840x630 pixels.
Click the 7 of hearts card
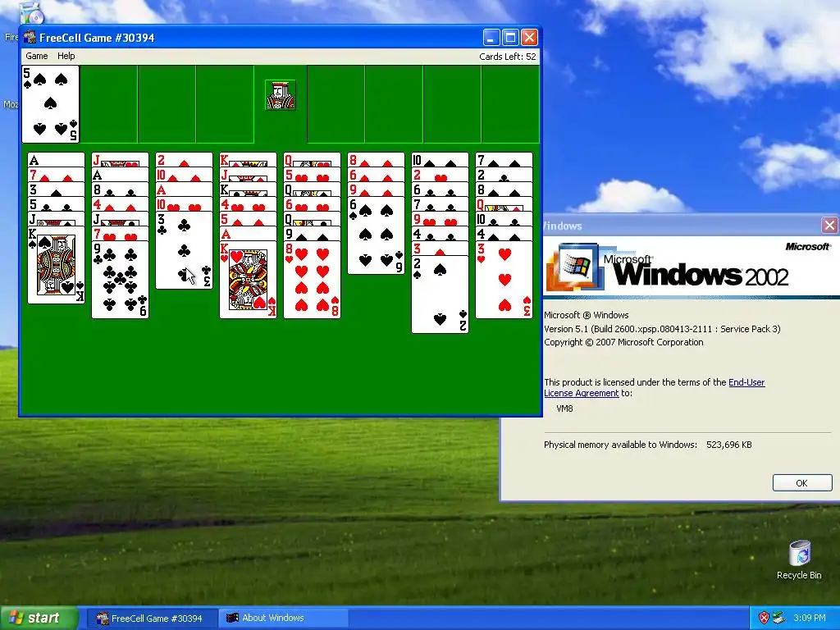click(x=120, y=234)
